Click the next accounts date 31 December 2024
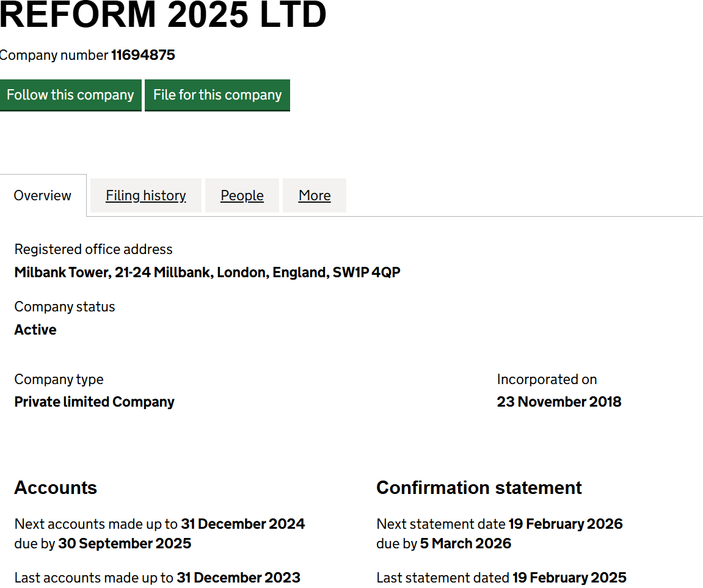The height and width of the screenshot is (588, 703). (x=242, y=524)
